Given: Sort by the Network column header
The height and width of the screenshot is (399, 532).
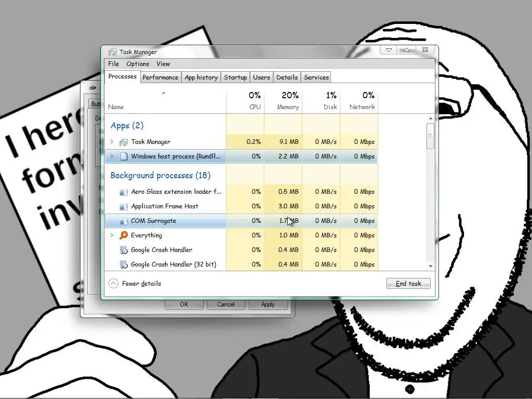Looking at the screenshot, I should [x=360, y=101].
